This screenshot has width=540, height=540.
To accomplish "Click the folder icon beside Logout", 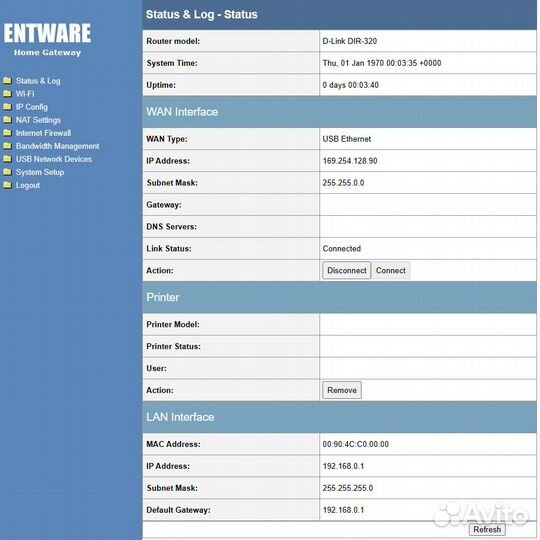I will click(7, 185).
